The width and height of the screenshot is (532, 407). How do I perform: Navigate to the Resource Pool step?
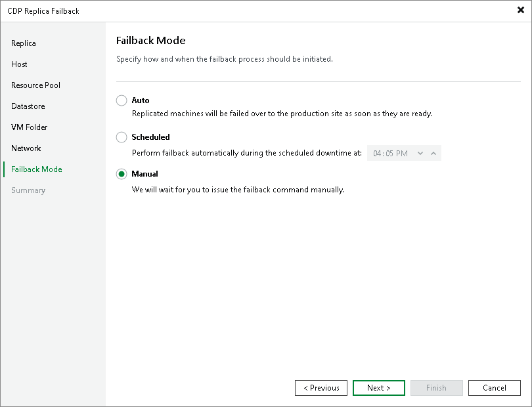click(35, 85)
